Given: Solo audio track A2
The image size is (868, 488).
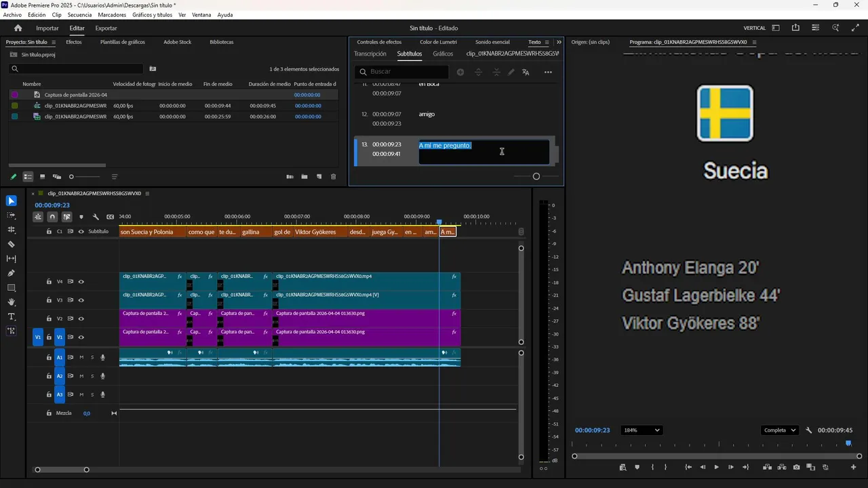Looking at the screenshot, I should [92, 376].
